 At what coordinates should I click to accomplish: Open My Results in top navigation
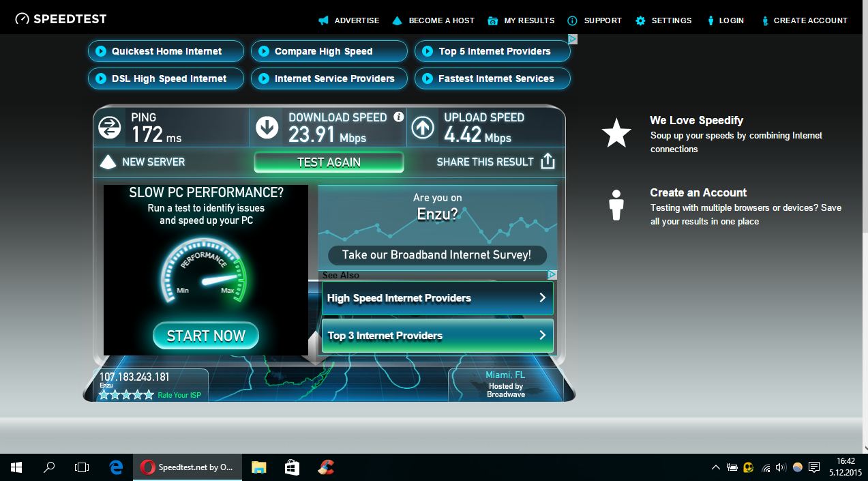(x=521, y=20)
